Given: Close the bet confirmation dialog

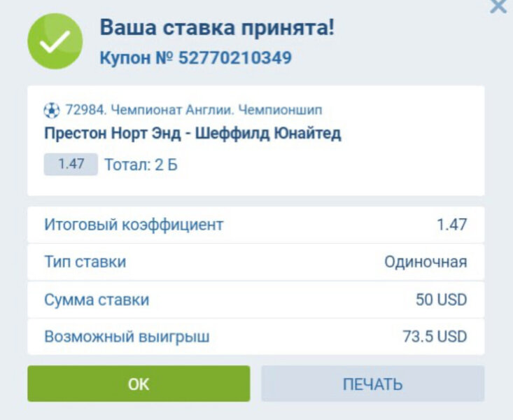Looking at the screenshot, I should [x=498, y=6].
